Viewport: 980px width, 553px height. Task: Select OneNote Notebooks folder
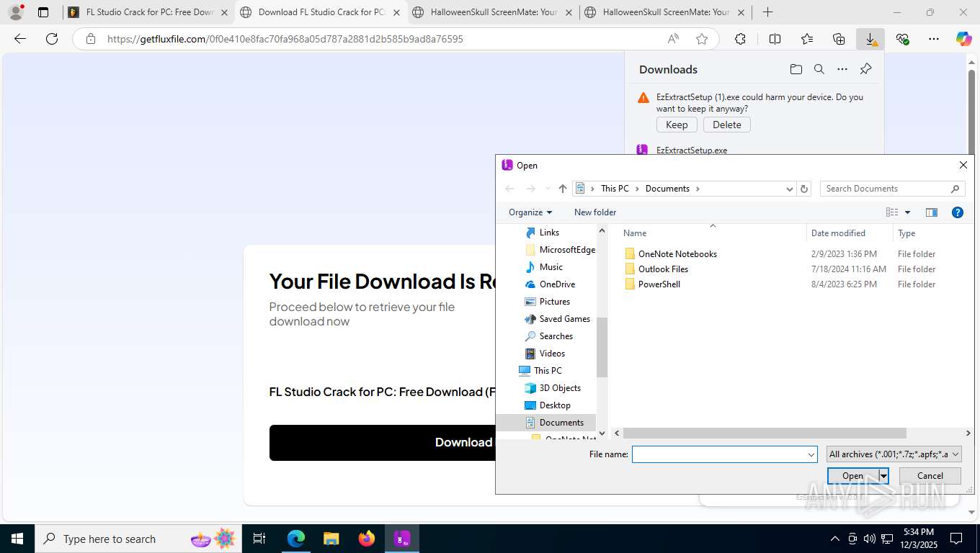click(x=677, y=254)
